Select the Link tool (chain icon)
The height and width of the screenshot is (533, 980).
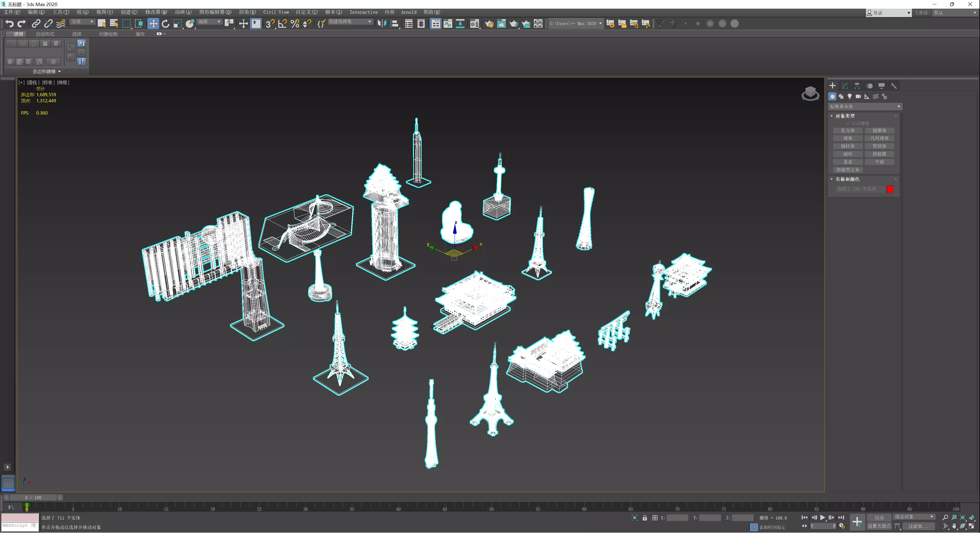[36, 23]
